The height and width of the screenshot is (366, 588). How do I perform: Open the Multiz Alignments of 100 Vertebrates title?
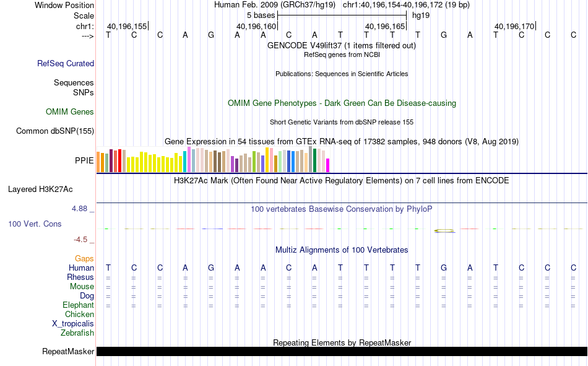342,250
